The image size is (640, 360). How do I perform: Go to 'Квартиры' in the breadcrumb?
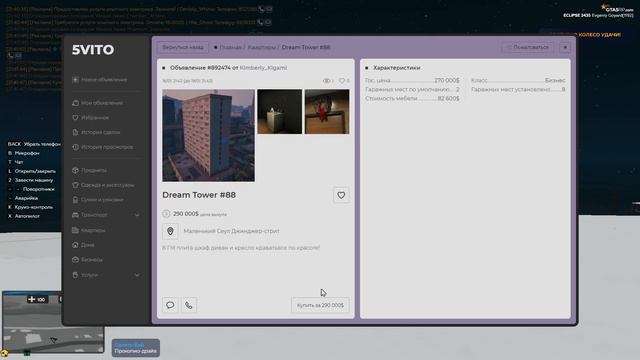(x=262, y=47)
